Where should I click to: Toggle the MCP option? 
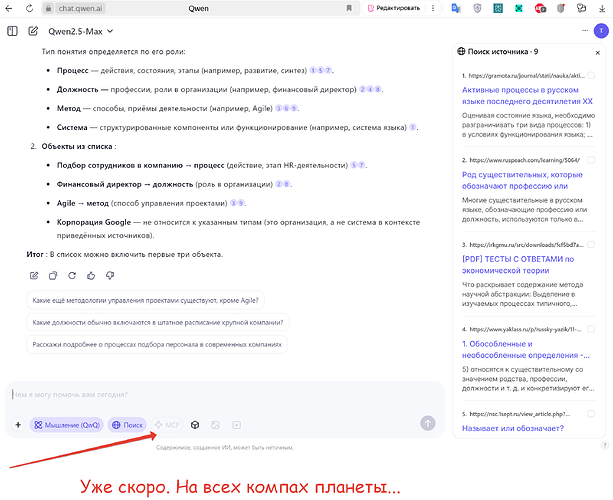tap(167, 425)
